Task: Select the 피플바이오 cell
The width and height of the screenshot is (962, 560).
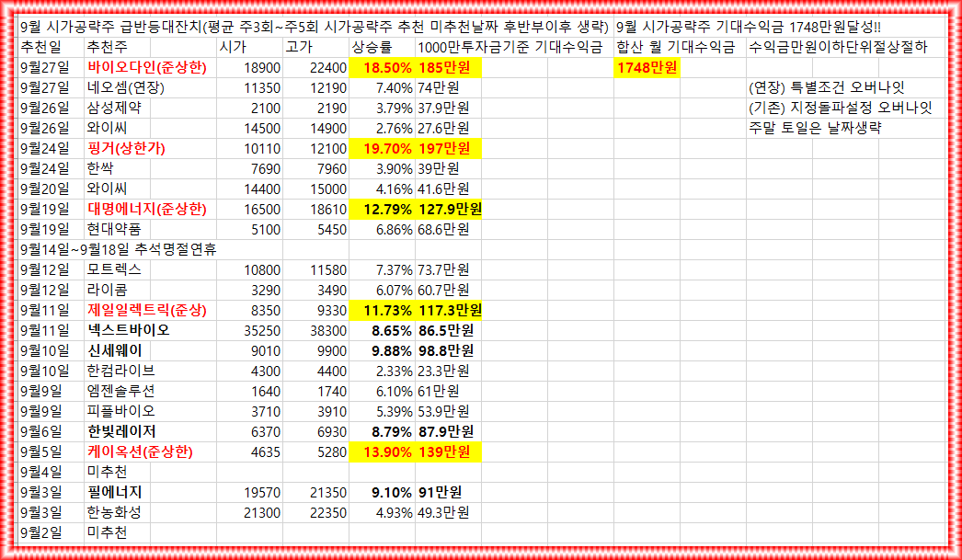Action: click(x=120, y=412)
